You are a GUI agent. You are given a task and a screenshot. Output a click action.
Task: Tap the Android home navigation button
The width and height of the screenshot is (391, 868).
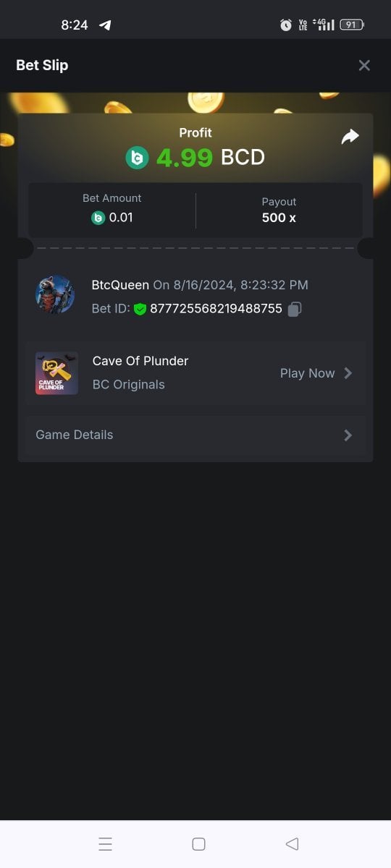[198, 843]
